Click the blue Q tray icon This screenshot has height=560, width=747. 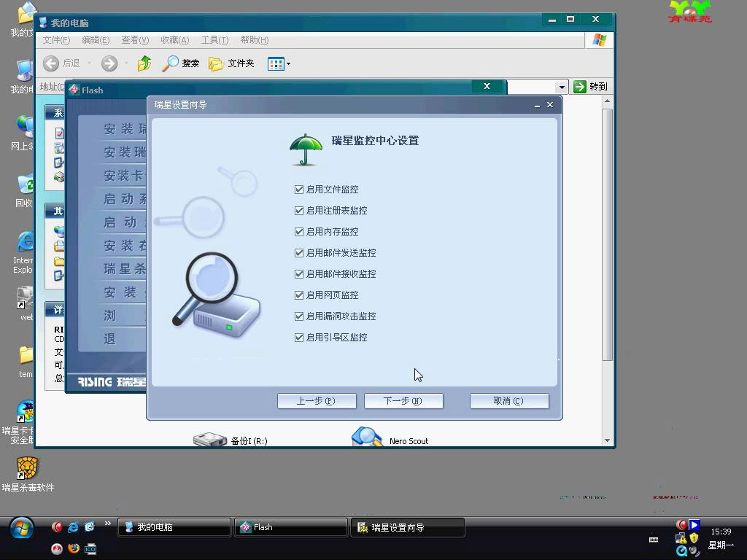click(x=681, y=551)
